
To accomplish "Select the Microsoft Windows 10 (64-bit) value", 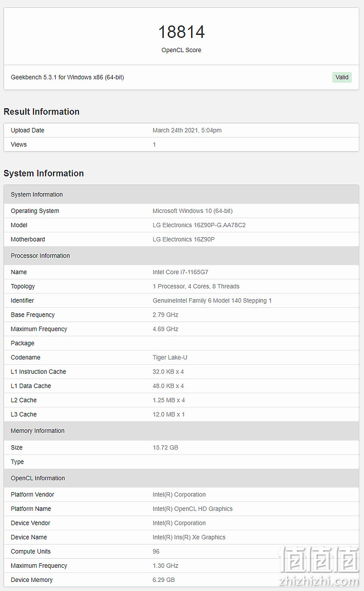I will click(x=193, y=211).
